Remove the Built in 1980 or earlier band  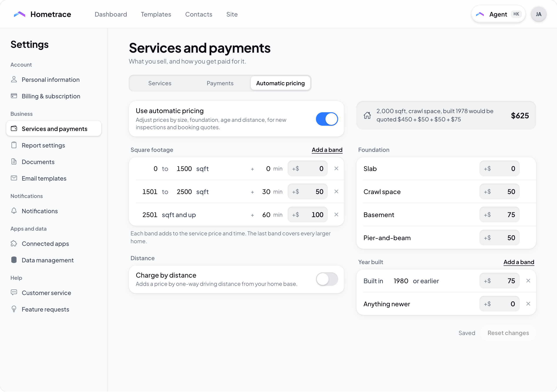[x=528, y=281]
